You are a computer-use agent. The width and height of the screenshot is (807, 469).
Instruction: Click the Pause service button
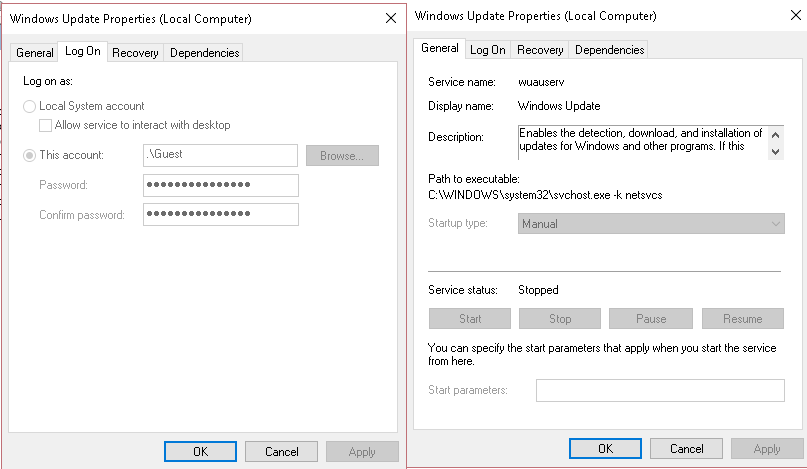[x=651, y=319]
